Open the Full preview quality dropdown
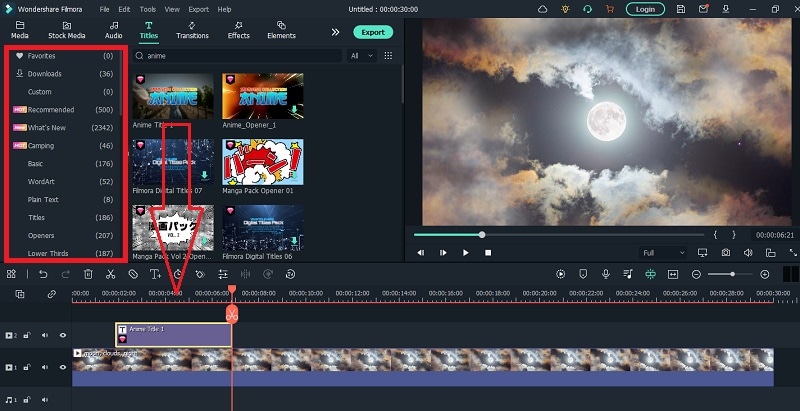Screen dimensions: 800x411 click(x=662, y=252)
